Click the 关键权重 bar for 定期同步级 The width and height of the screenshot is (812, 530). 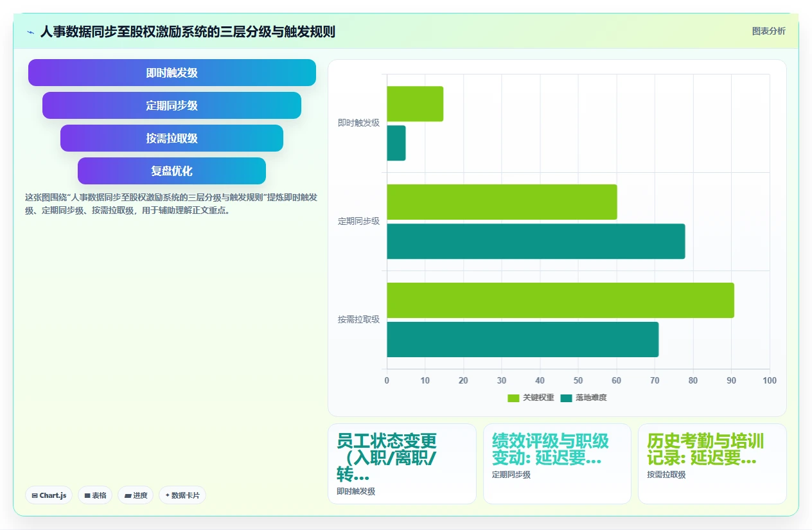[x=502, y=202]
